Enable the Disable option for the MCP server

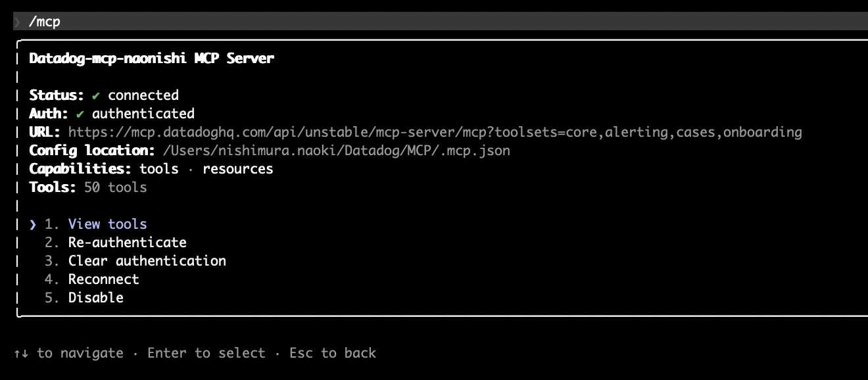tap(96, 297)
